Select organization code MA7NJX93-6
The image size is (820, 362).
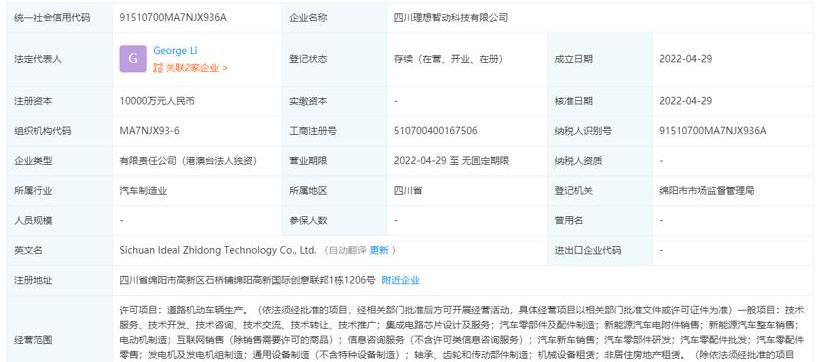click(x=150, y=131)
